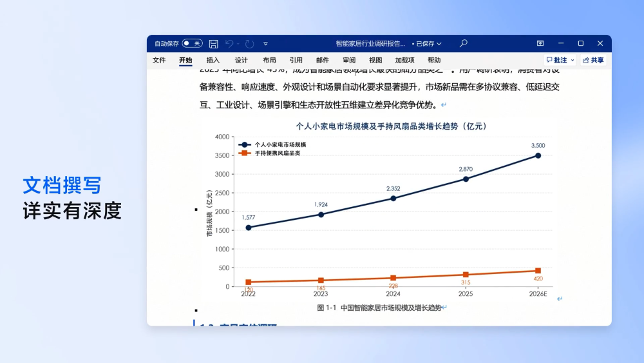Toggle the AutoSave switch
This screenshot has height=363, width=644.
click(x=192, y=44)
